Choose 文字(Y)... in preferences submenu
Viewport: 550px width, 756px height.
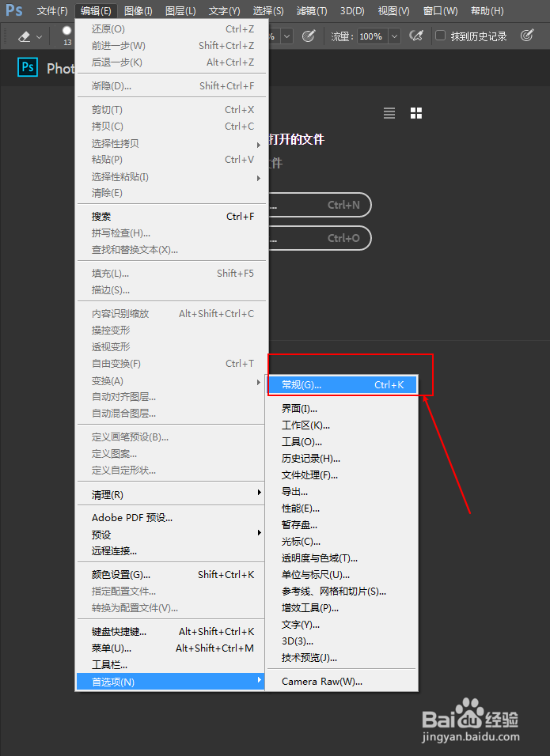tap(343, 625)
